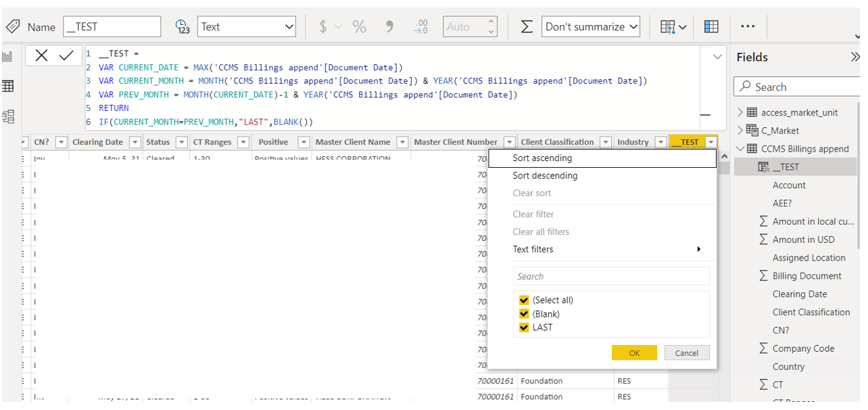The height and width of the screenshot is (410, 868).
Task: Click the Sigma summarization icon
Action: [x=527, y=26]
